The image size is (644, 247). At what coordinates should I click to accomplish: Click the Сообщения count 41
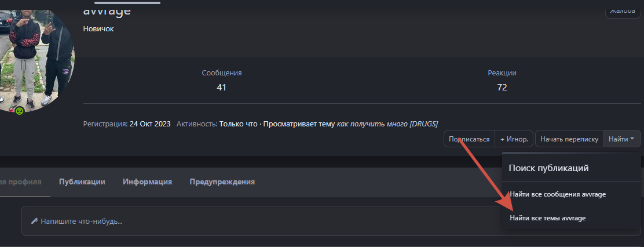[x=221, y=87]
